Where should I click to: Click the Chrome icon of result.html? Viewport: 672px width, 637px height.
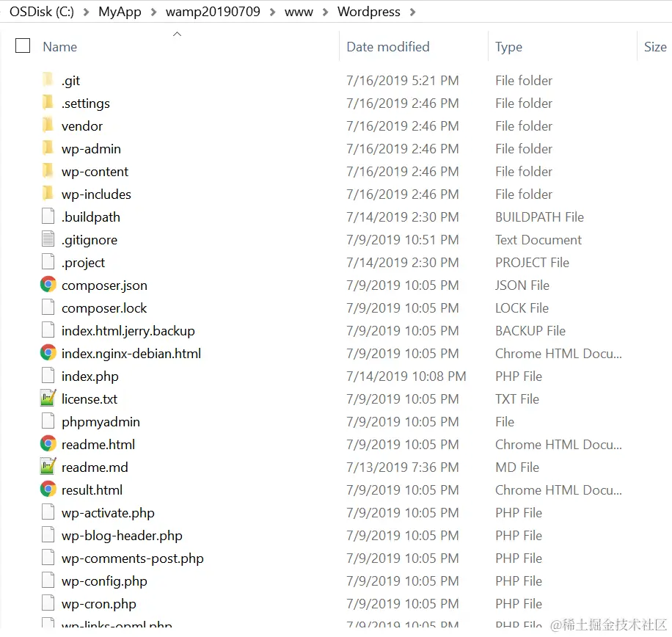[x=48, y=489]
